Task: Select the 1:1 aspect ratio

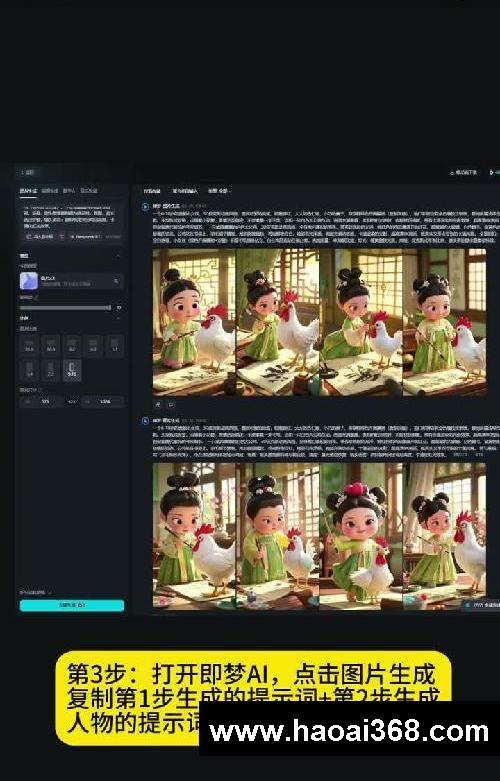Action: click(115, 345)
